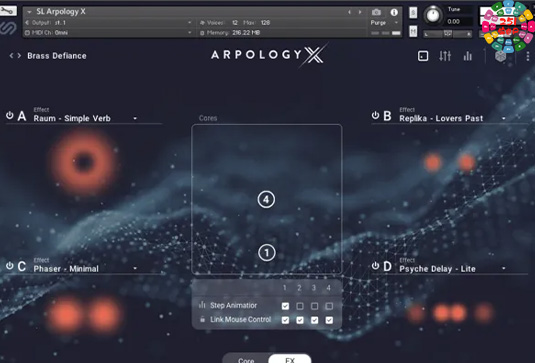Toggle power for effect A

click(10, 115)
